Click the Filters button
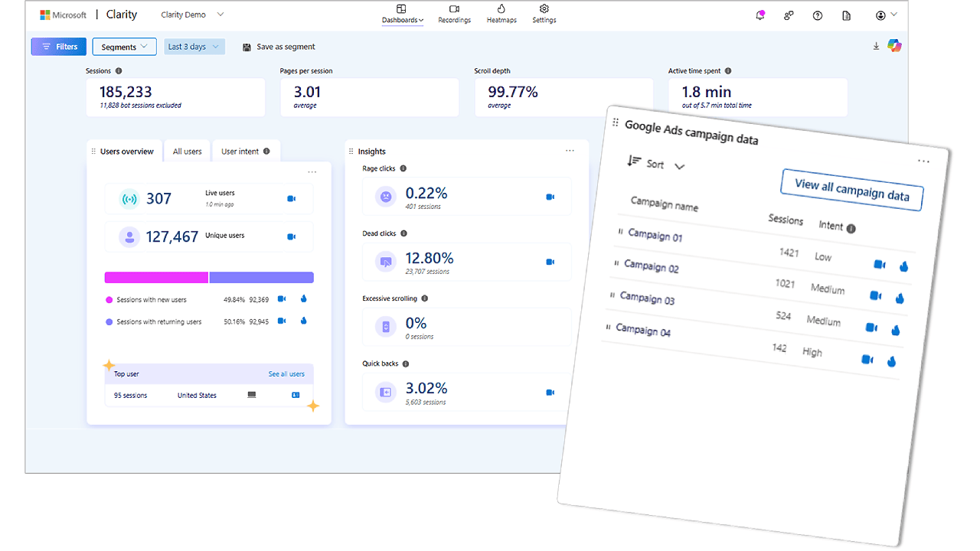 coord(60,47)
